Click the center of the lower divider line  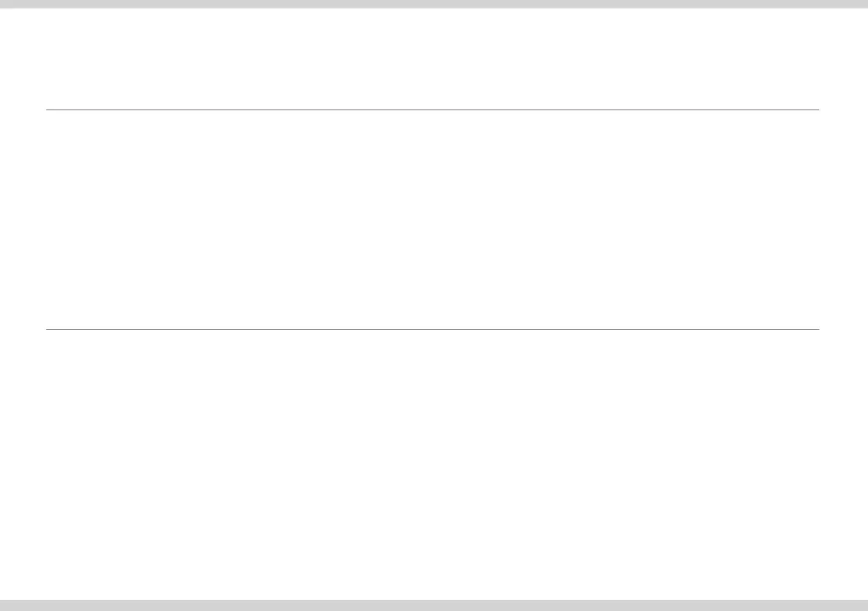[x=432, y=329]
